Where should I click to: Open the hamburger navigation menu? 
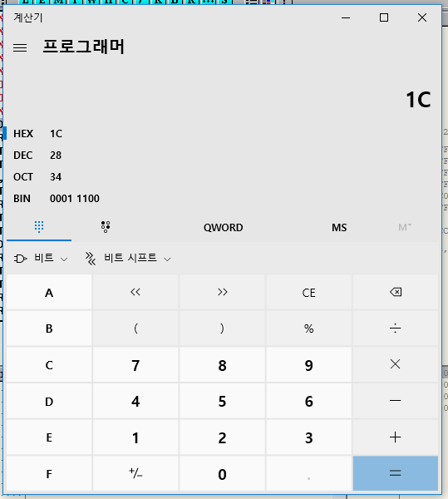point(20,47)
